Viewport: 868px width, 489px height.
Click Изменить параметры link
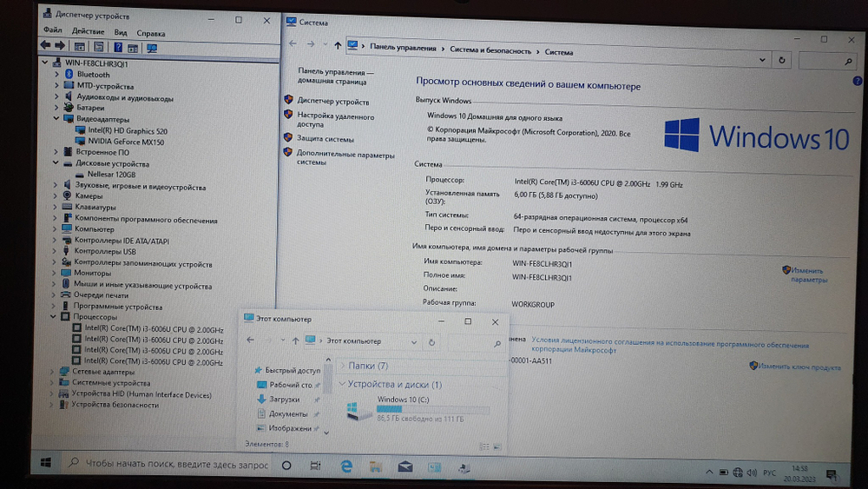click(x=808, y=274)
